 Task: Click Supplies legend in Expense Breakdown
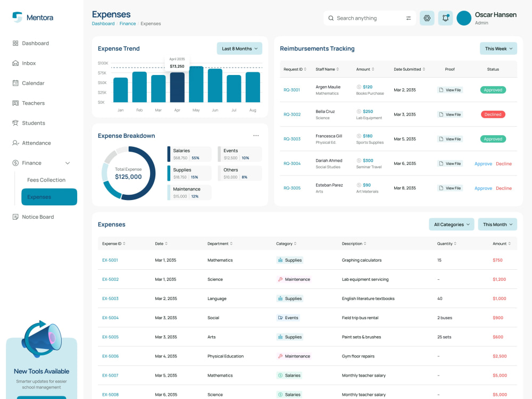coord(189,173)
